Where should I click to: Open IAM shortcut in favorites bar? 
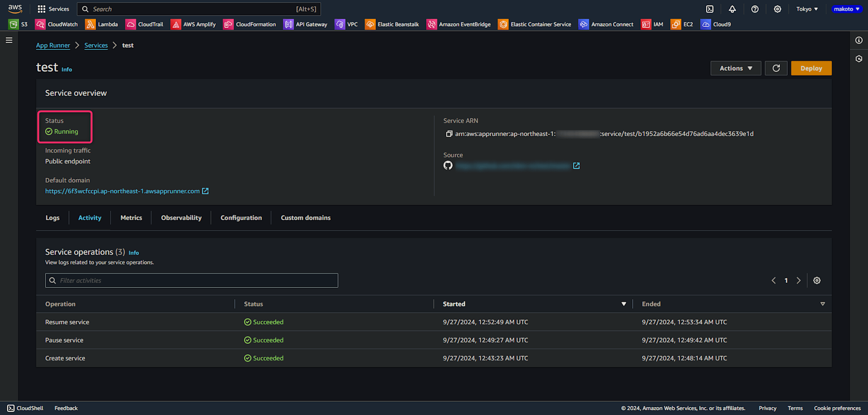point(652,24)
